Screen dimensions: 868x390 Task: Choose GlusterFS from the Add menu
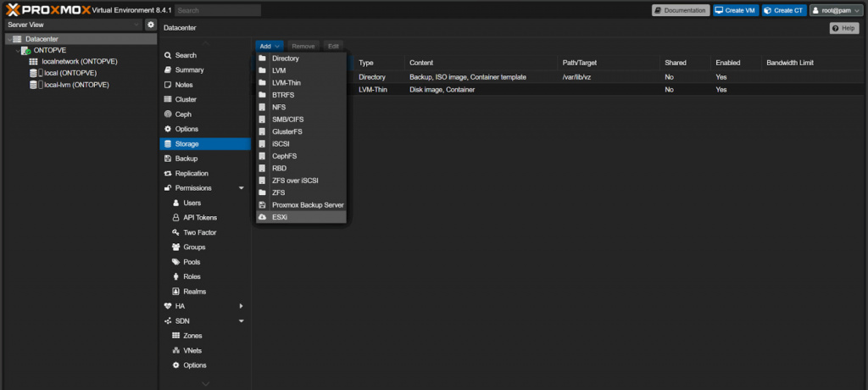[x=301, y=131]
